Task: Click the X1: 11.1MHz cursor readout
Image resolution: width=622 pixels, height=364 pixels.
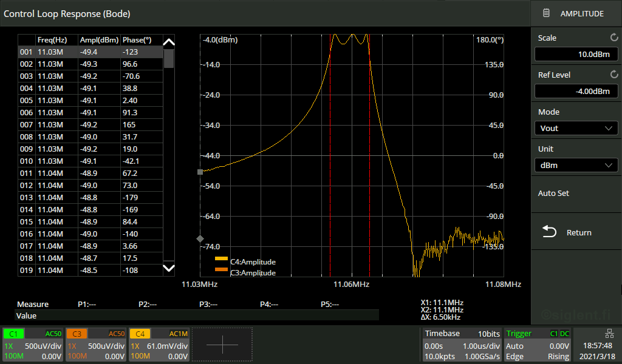Action: [442, 303]
